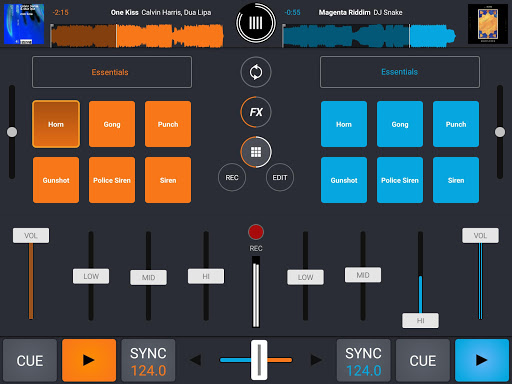This screenshot has height=384, width=512.
Task: Click the crossfader handle
Action: [x=259, y=360]
